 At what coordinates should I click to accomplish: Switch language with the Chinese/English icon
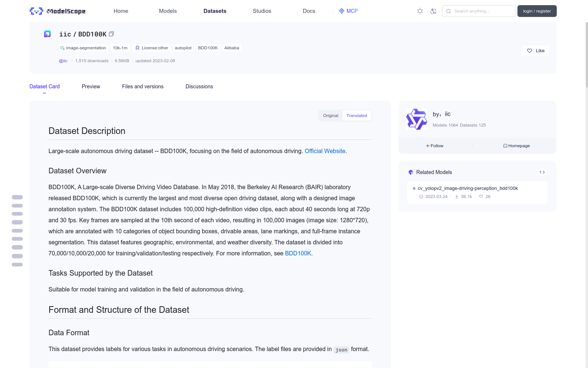tap(433, 11)
